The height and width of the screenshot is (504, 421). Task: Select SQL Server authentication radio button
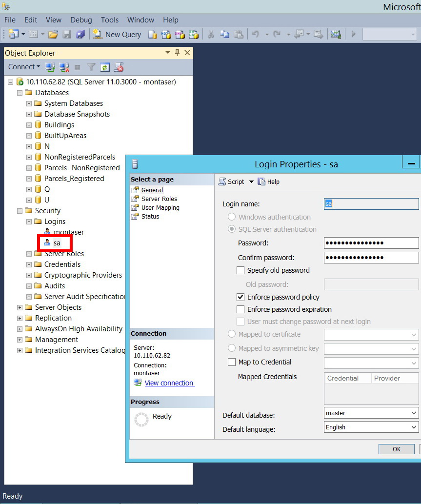coord(232,229)
